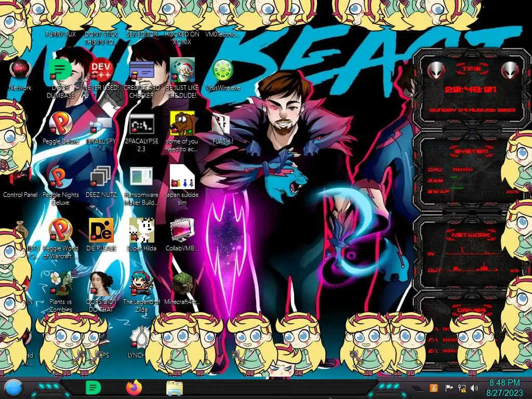Open File Explorer from the taskbar
This screenshot has height=399, width=532.
point(175,388)
